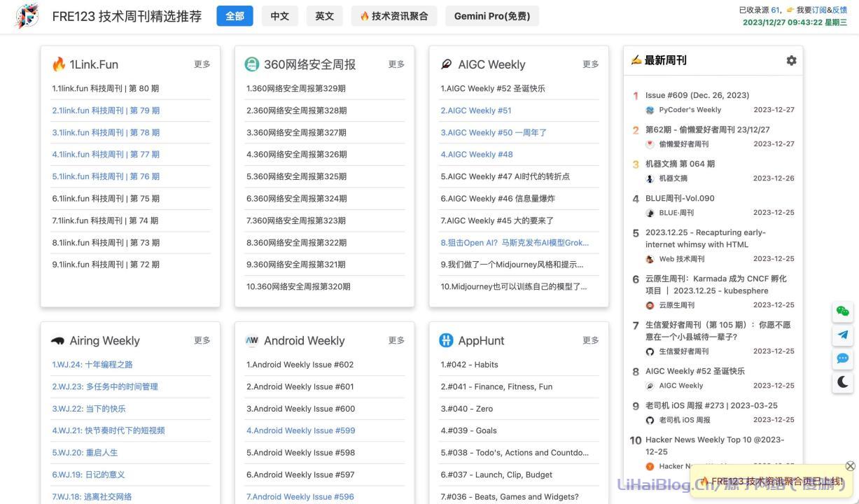Open BLUE周刊-Vol.090
The image size is (859, 504).
(680, 198)
